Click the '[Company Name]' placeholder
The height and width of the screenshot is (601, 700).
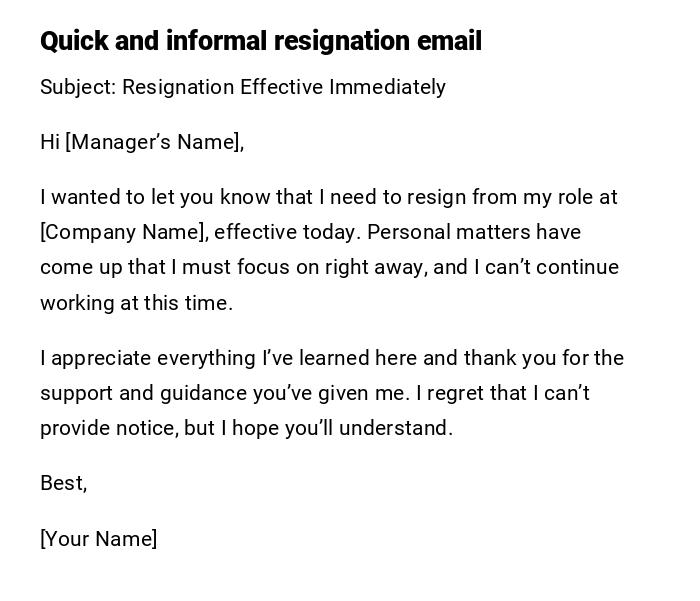tap(124, 232)
